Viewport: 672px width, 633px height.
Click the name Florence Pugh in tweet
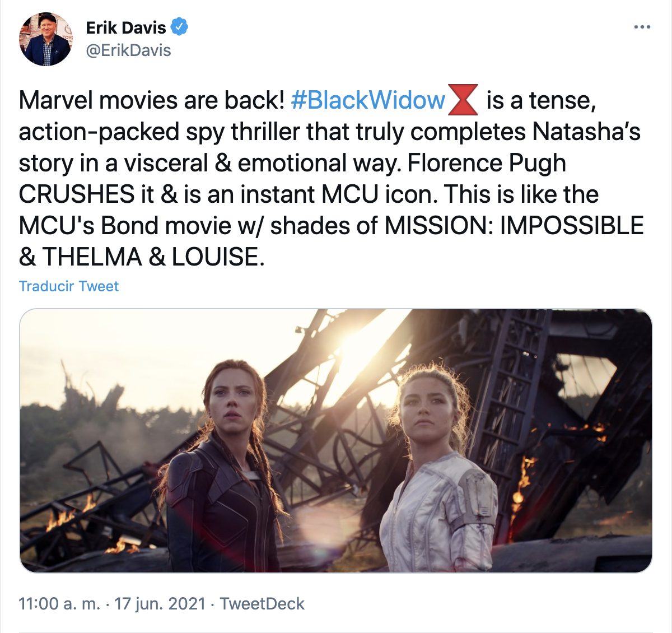point(486,163)
